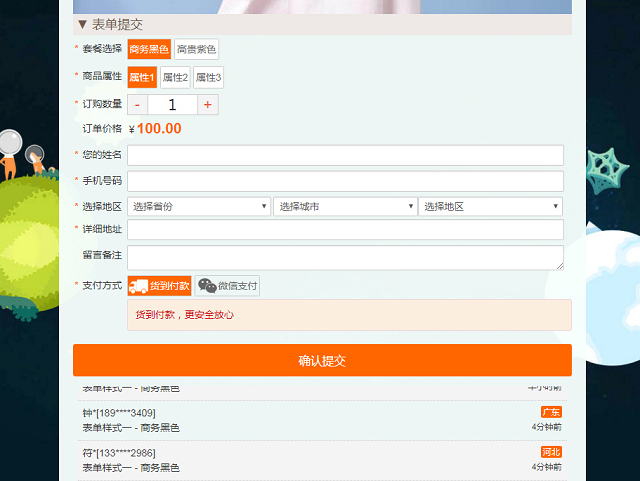
Task: Click the 套餐选择 field label
Action: click(102, 49)
